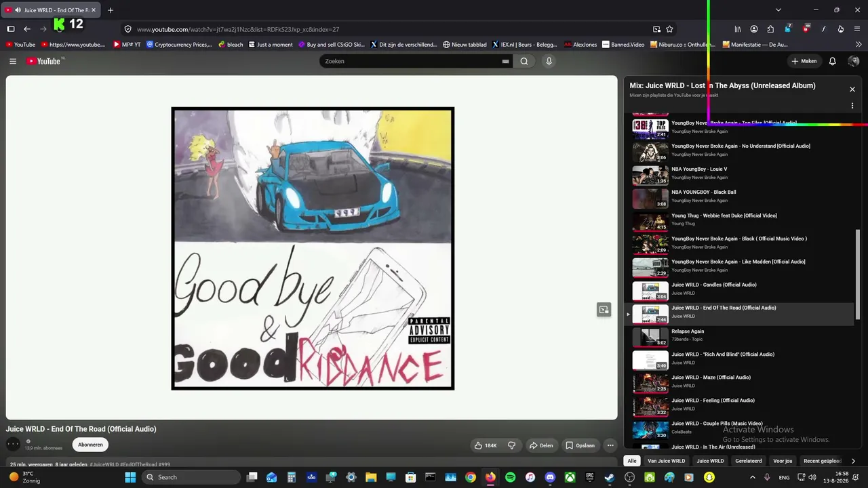Image resolution: width=868 pixels, height=488 pixels.
Task: Open Windows taskbar search box
Action: pos(192,477)
